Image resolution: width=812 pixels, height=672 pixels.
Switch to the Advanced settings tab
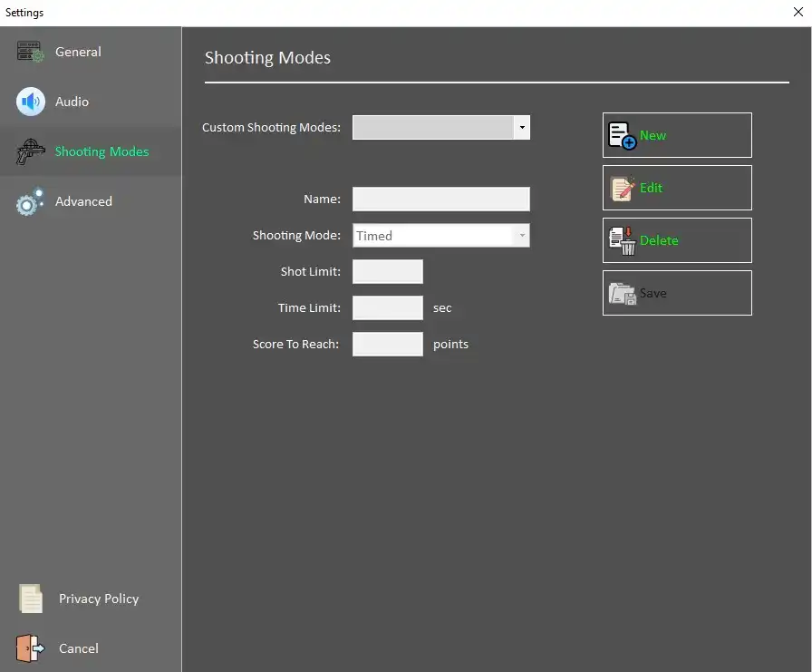click(x=83, y=201)
